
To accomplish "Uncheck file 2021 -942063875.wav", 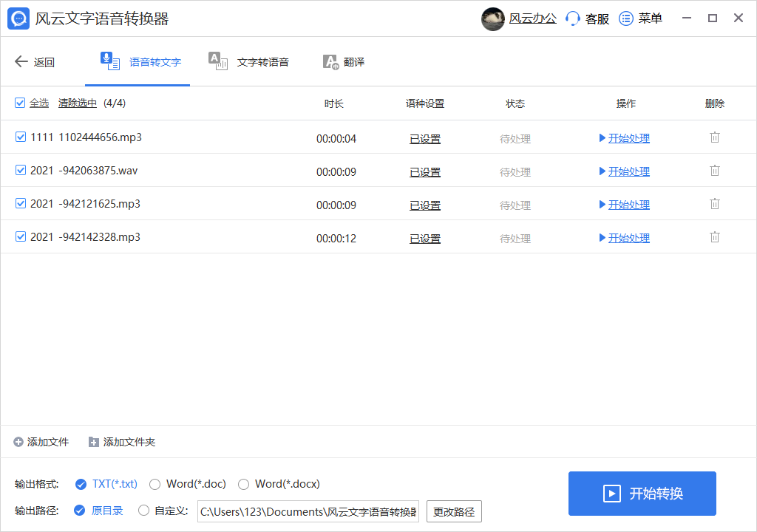I will [x=20, y=171].
